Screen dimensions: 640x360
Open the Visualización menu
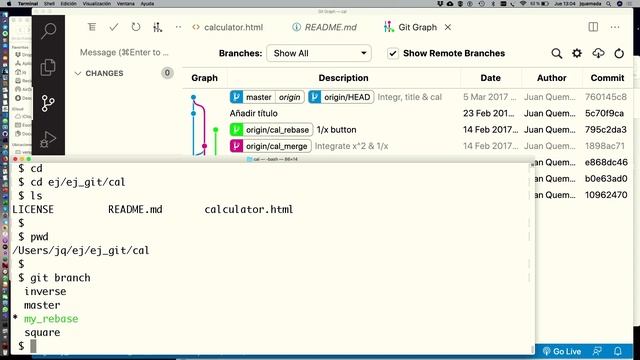[x=97, y=4]
